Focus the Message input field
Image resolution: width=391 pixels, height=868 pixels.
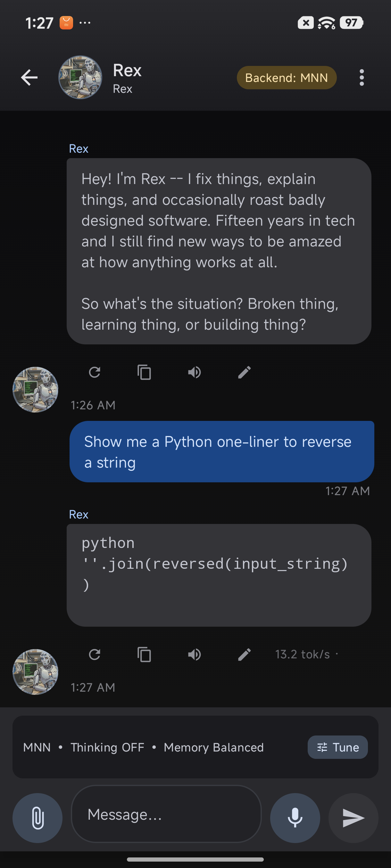(166, 815)
